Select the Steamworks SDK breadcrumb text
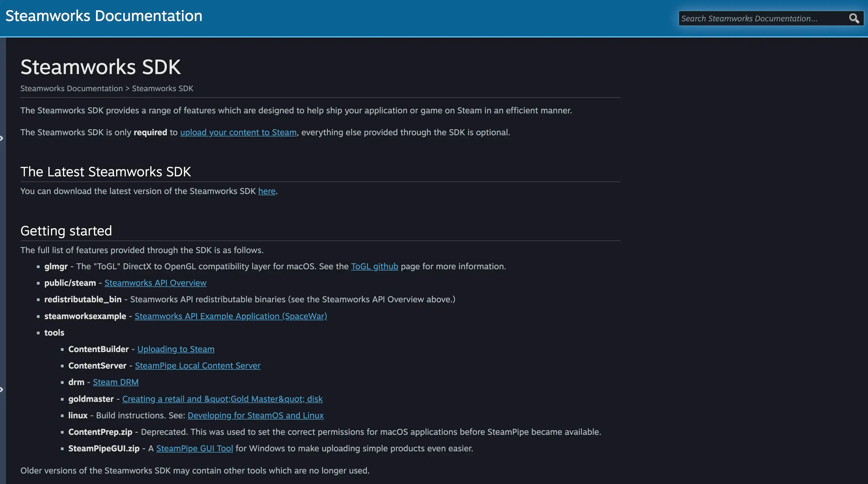This screenshot has height=484, width=868. [x=163, y=88]
